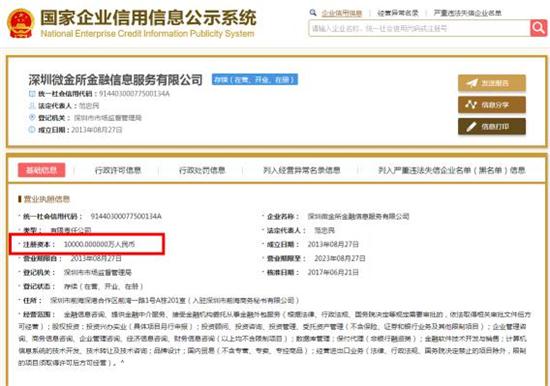Click the person icon beside 法定代表人 in header
The image size is (550, 386).
coord(32,106)
